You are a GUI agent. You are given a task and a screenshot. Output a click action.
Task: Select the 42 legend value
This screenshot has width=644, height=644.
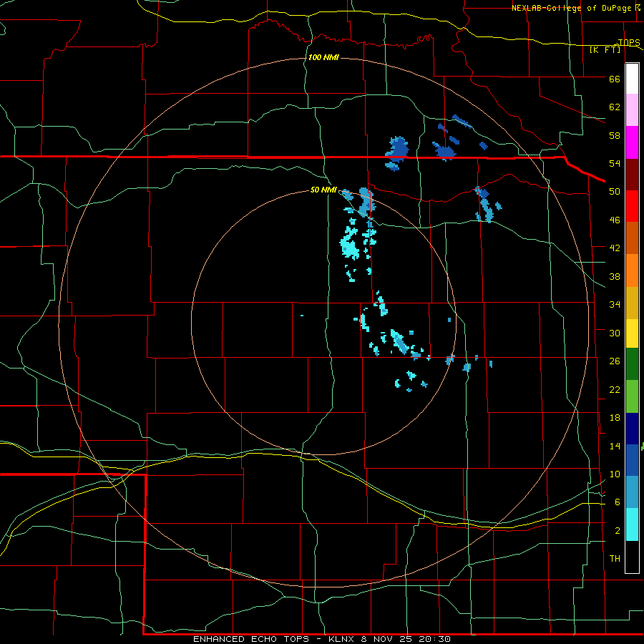615,248
